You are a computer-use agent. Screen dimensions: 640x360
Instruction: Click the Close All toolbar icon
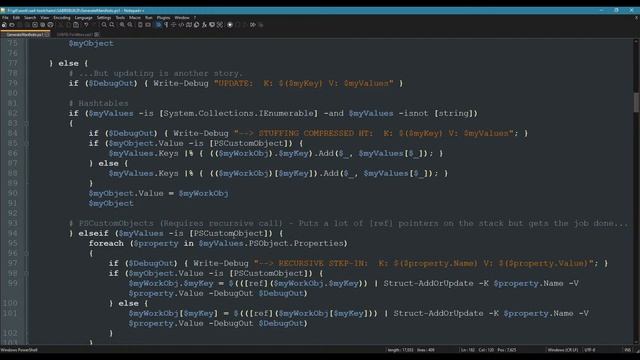[x=42, y=25]
